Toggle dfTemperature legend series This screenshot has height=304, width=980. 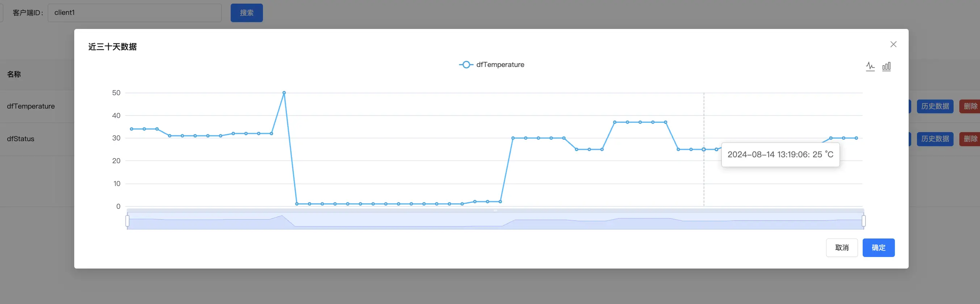pos(491,64)
